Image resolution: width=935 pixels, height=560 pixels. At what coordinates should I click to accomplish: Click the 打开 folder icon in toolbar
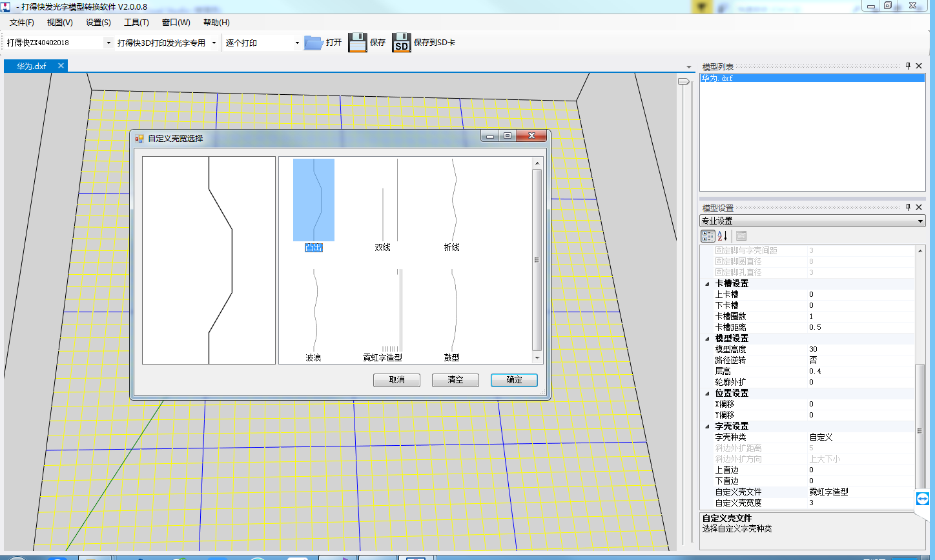pos(314,43)
